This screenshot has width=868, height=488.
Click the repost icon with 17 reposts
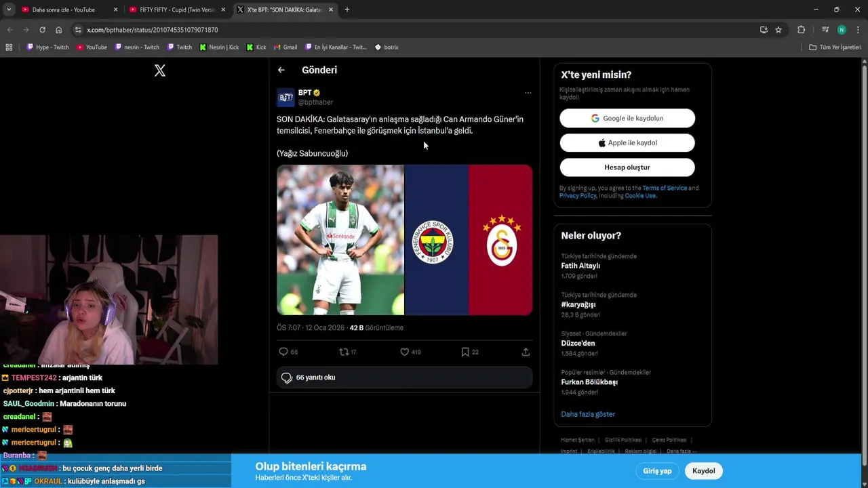[343, 352]
